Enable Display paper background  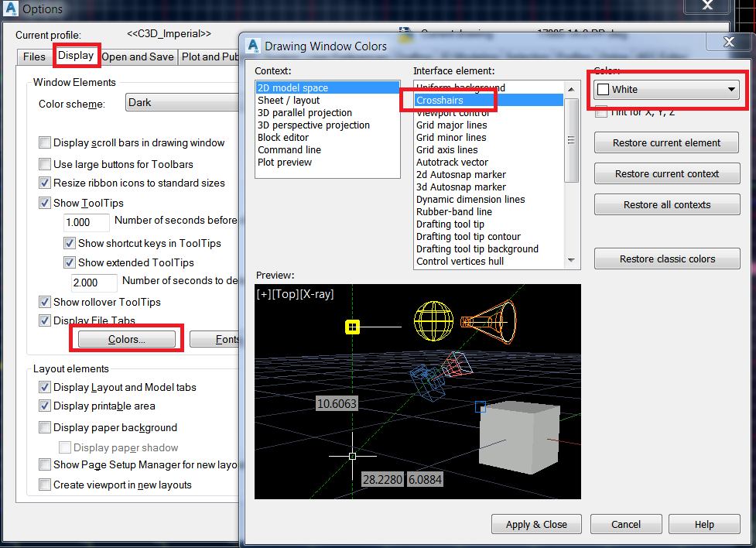tap(44, 427)
